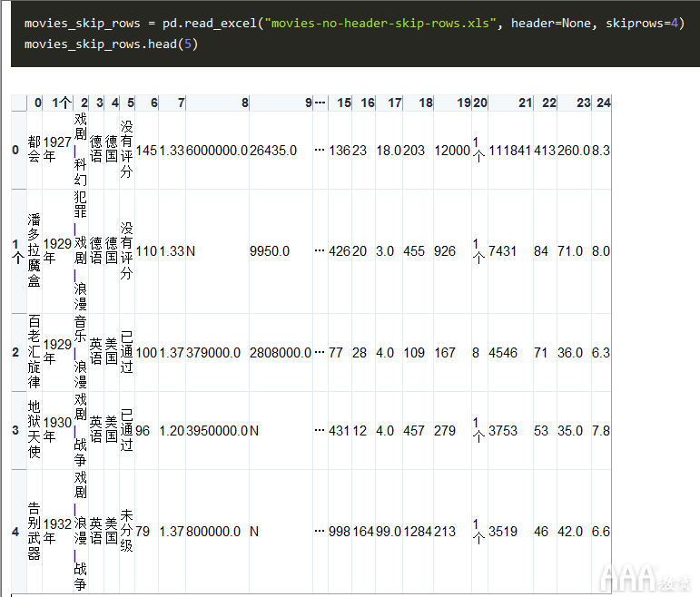Click the movies_skip_rows.head(5) code line
Screen dimensions: 700x597
[111, 44]
